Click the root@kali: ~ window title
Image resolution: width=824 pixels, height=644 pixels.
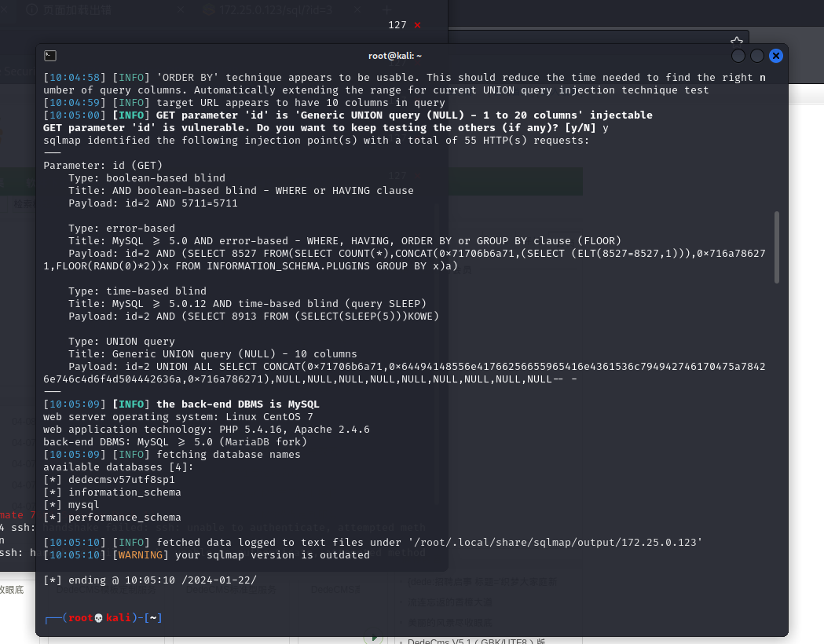coord(394,56)
